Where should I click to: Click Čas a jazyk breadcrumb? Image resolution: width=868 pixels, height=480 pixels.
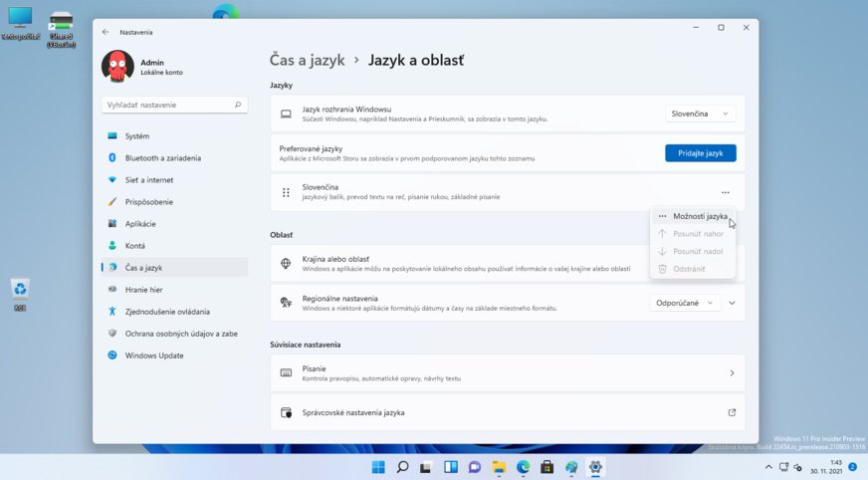pos(307,60)
